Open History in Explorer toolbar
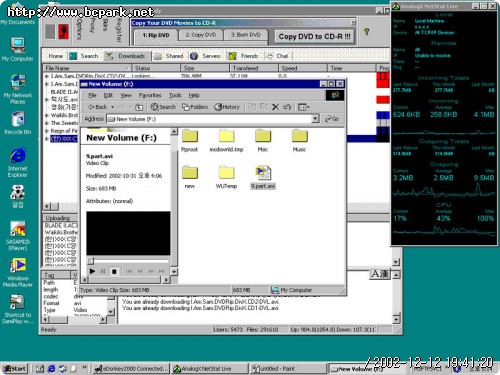This screenshot has height=375, width=500. coord(227,107)
